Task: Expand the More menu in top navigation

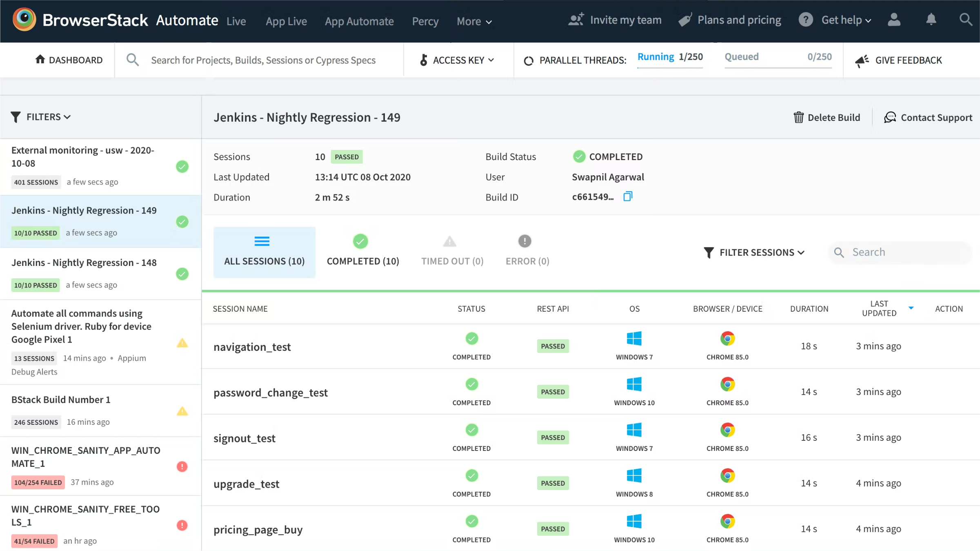Action: coord(474,21)
